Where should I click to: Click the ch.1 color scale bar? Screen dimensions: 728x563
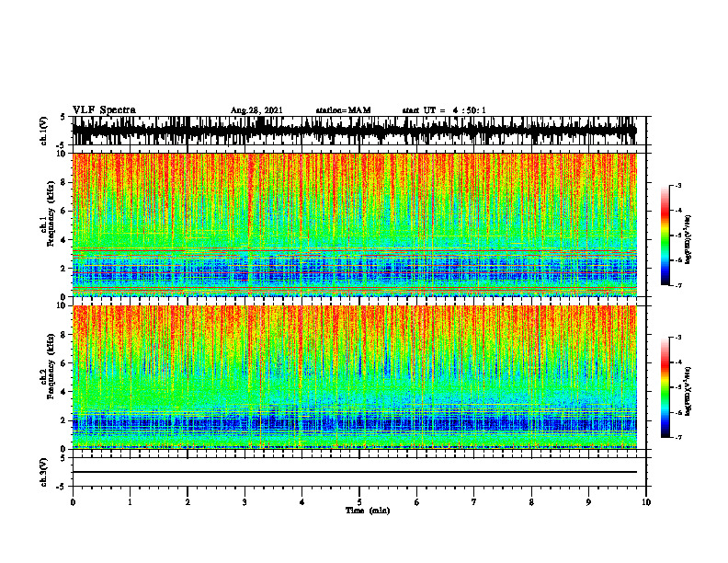click(665, 236)
